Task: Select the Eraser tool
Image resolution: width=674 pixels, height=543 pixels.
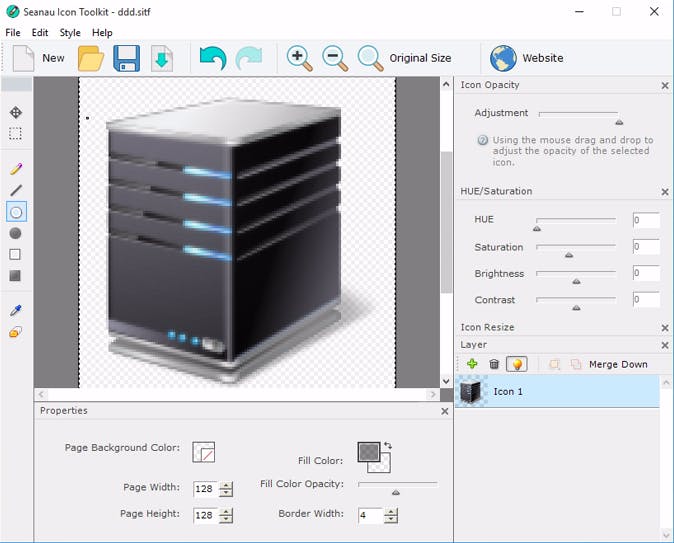Action: tap(15, 332)
